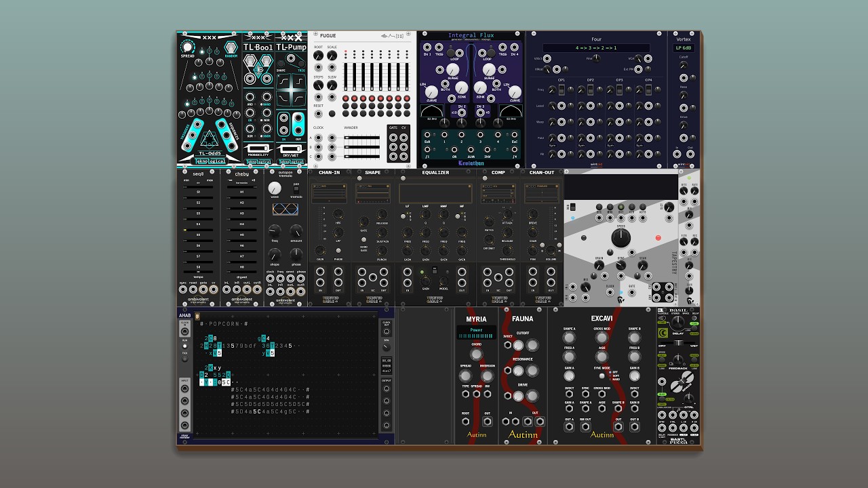Screen dimensions: 868x488
Task: Click the RESET input jack on FUGUE
Action: tap(318, 115)
